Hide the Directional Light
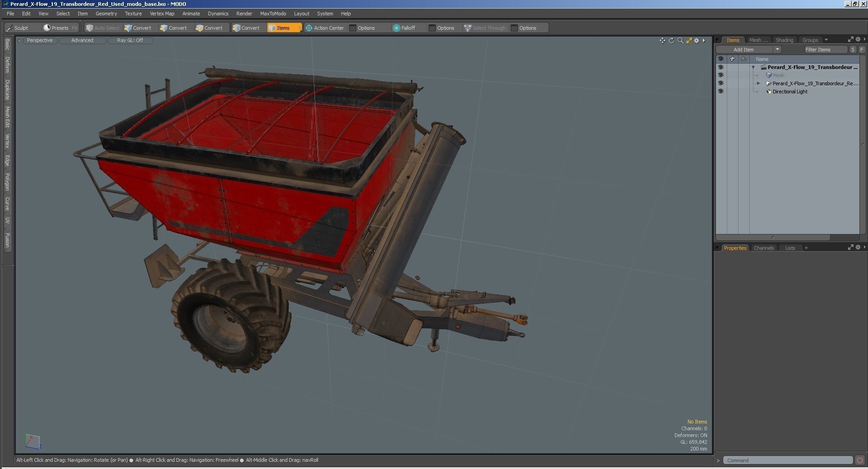Viewport: 868px width, 469px height. (x=720, y=92)
